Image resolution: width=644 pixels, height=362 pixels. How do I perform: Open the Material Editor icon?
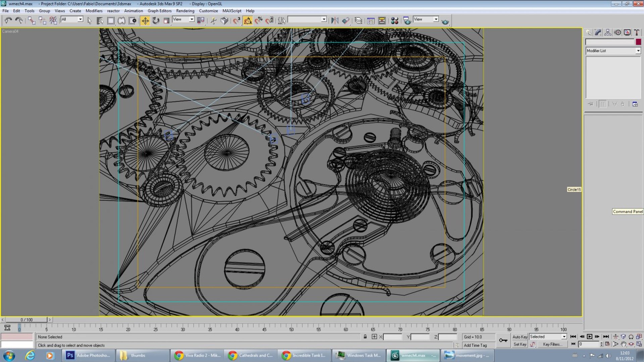coord(395,21)
